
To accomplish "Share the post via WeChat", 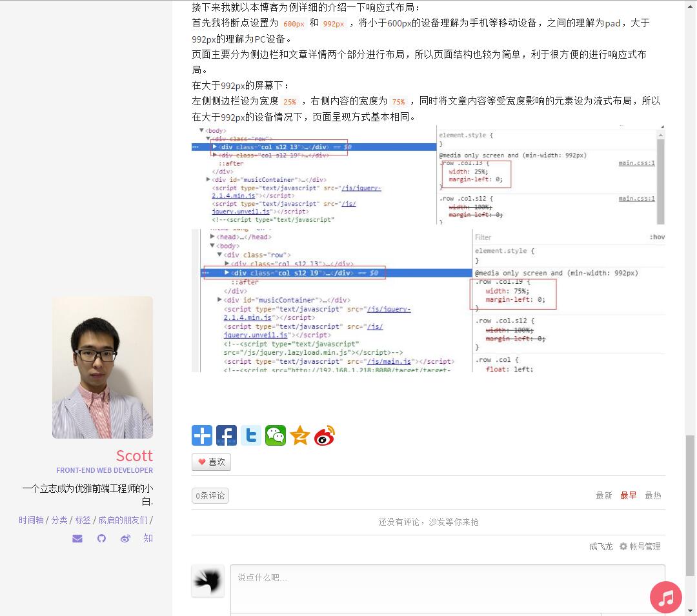I will (276, 436).
